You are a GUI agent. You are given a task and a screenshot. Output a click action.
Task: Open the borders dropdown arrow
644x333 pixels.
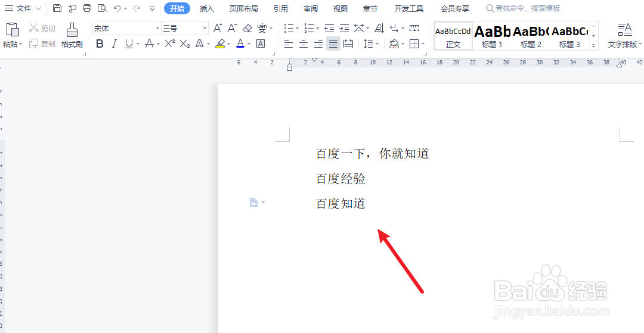(423, 43)
